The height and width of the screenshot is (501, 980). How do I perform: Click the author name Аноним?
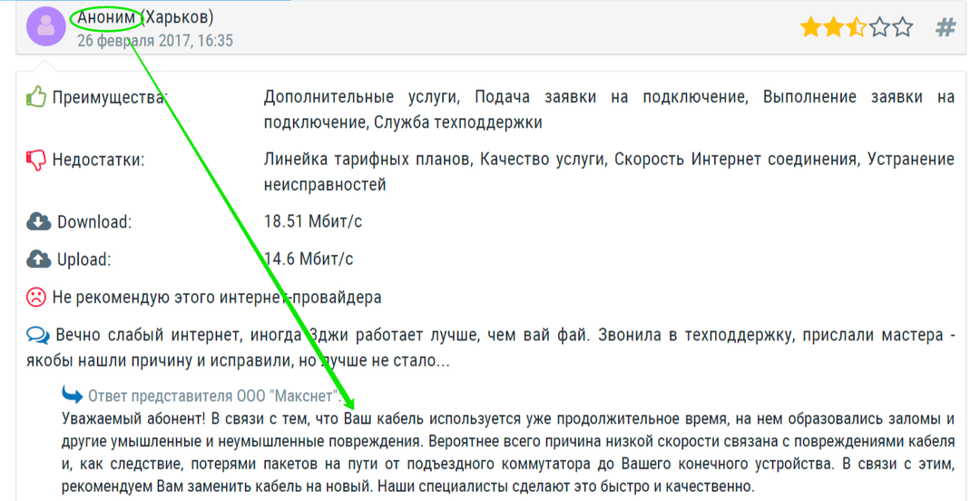point(106,17)
